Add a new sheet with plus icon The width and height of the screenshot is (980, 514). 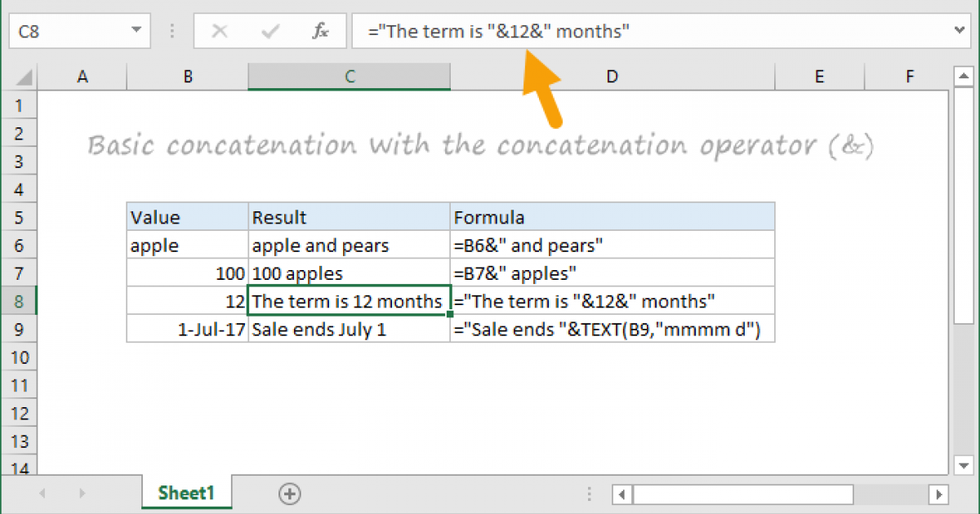(x=290, y=493)
